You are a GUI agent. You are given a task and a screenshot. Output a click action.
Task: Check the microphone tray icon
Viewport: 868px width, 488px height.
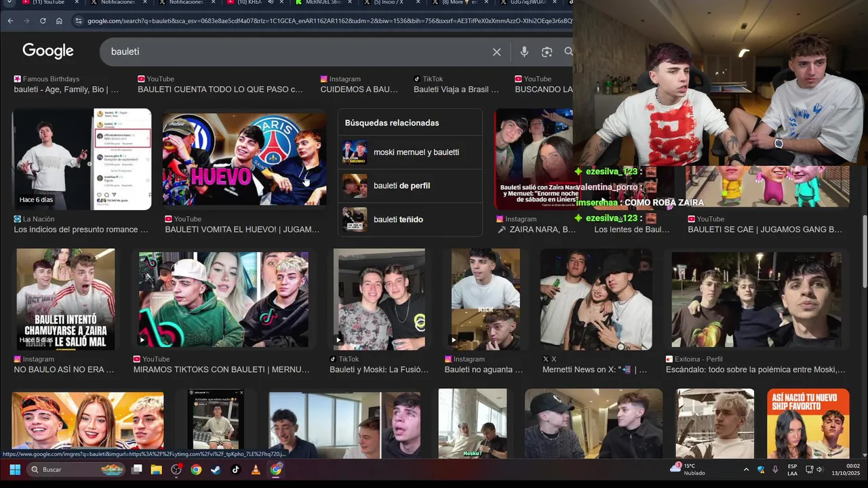[775, 469]
